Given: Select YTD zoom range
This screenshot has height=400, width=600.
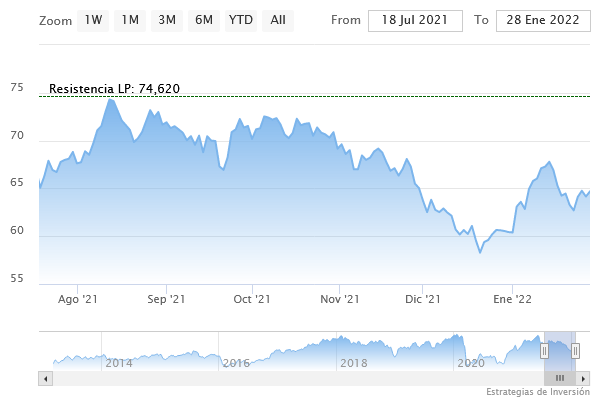Looking at the screenshot, I should (240, 20).
